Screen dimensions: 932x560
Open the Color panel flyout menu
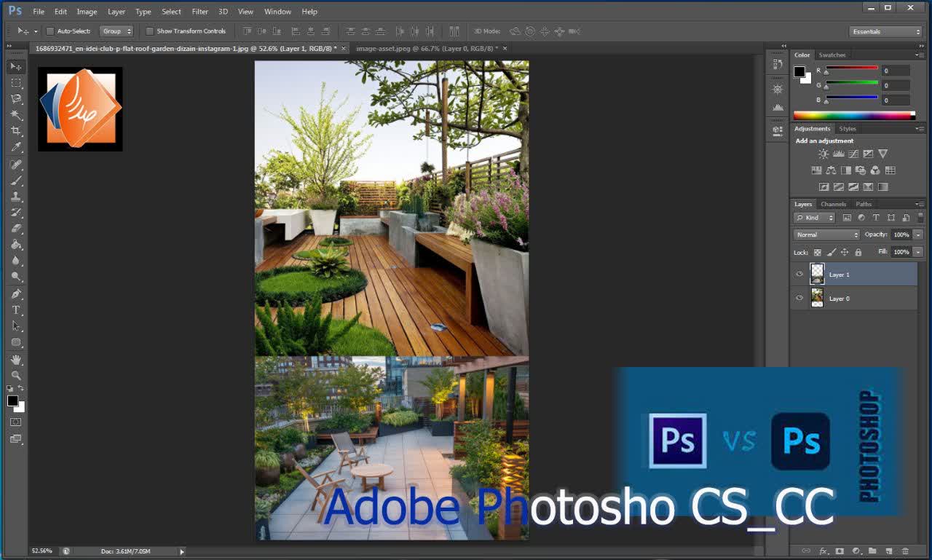pos(920,55)
